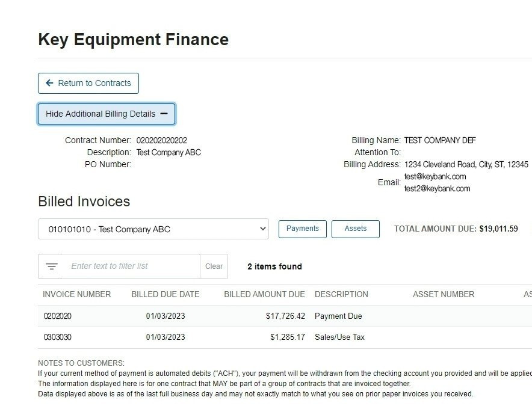This screenshot has height=412, width=532.
Task: Sort by Billed Amount Due column
Action: pyautogui.click(x=264, y=295)
